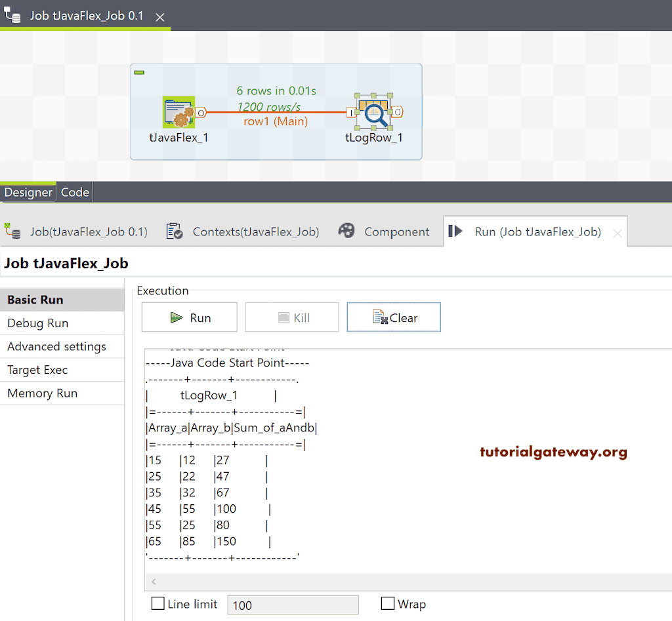
Task: Open Target Exec in the sidebar
Action: 62,370
